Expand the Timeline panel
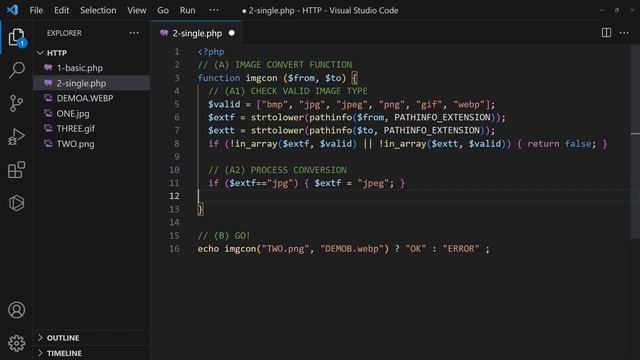Screen dimensions: 640x360 [x=64, y=353]
